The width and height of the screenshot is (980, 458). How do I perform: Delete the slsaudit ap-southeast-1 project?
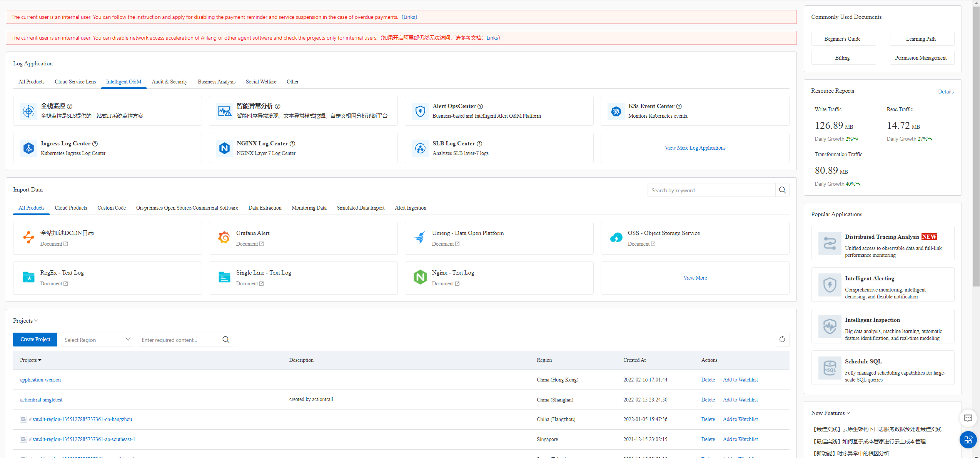[708, 439]
